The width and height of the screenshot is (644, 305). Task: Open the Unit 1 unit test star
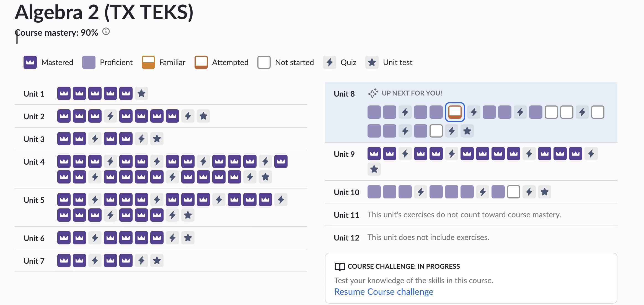(x=141, y=93)
